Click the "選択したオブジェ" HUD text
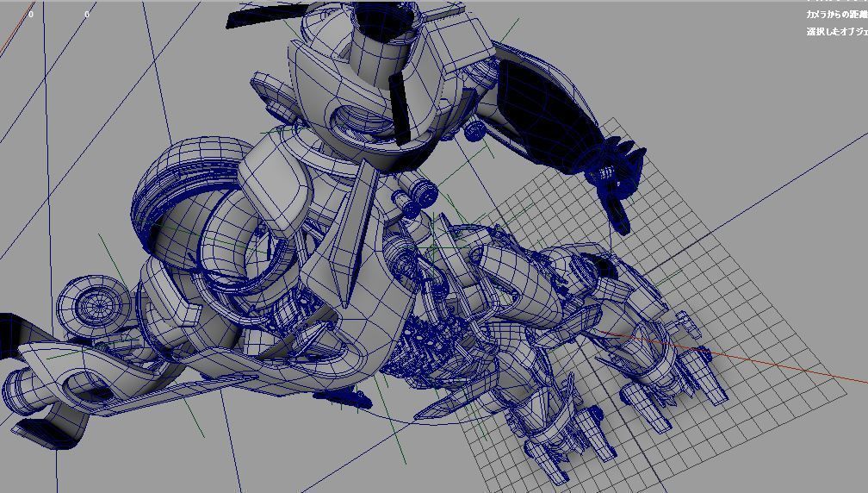868x493 pixels. coord(837,32)
